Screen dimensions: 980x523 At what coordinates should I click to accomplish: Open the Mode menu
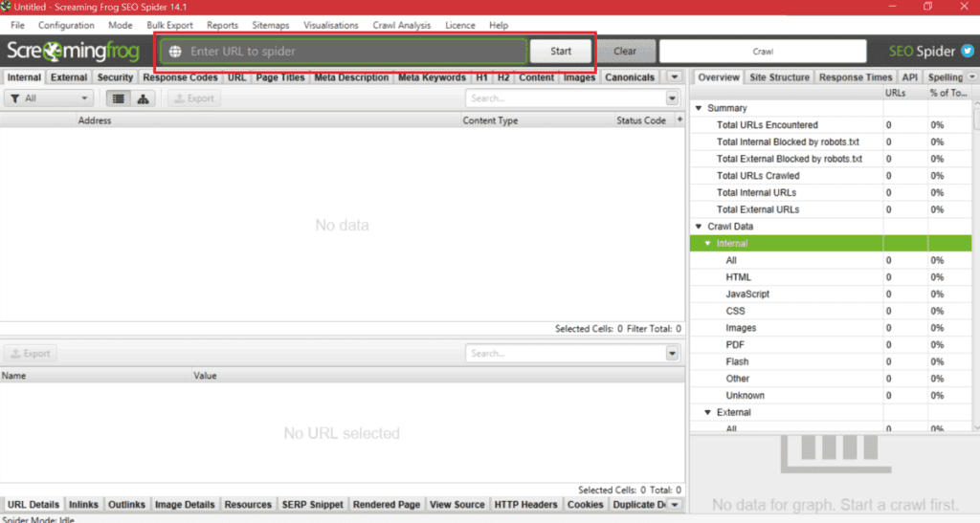pyautogui.click(x=120, y=26)
